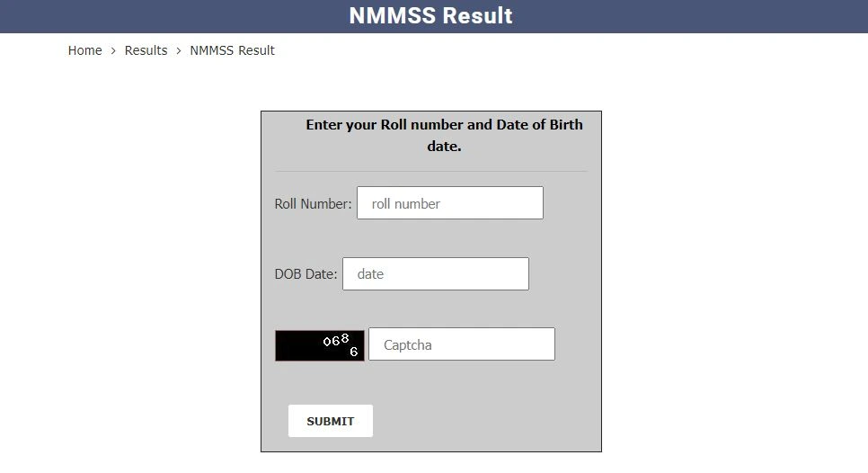Click the 'Date of Birth' words in the heading
Screen dimensions: 868x473
(x=539, y=125)
